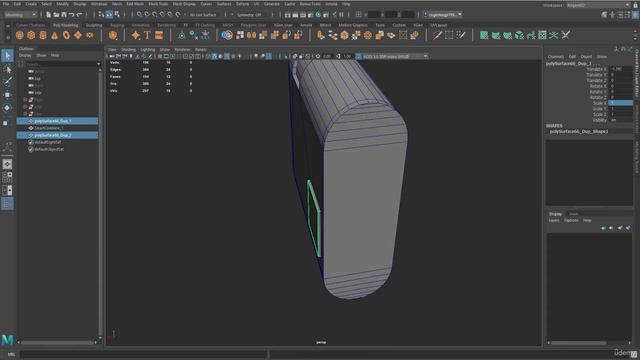Select the arrow Select tool in toolbox
The image size is (640, 360).
click(7, 56)
